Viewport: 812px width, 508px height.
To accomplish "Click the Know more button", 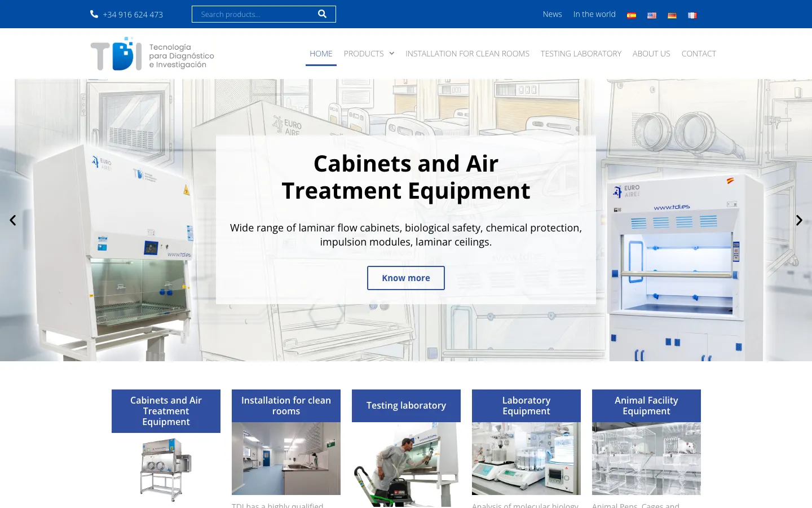I will [406, 278].
